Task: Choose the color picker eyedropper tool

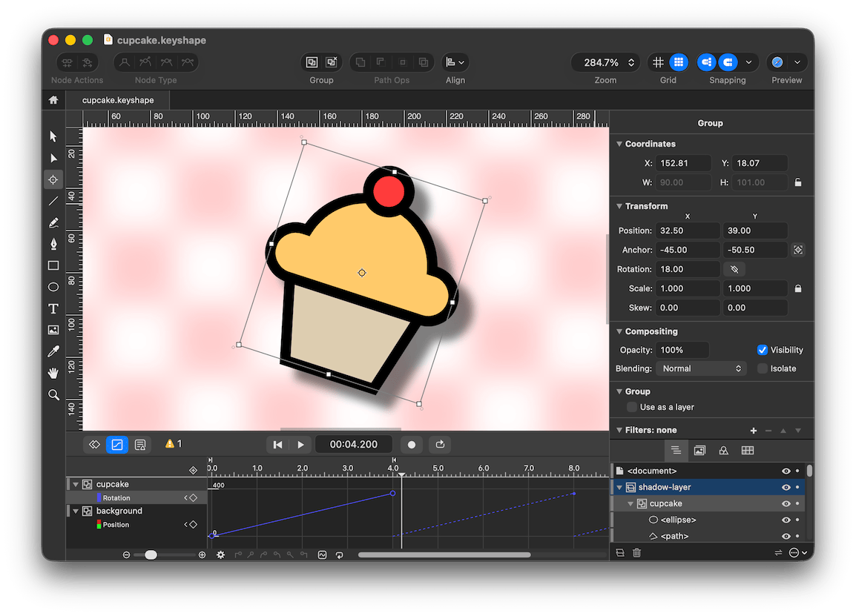Action: tap(53, 351)
